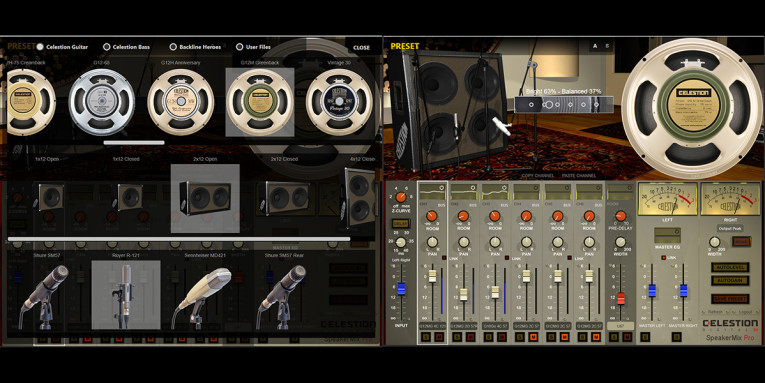Click the PAN knob on channel six
The image size is (765, 383).
click(589, 242)
